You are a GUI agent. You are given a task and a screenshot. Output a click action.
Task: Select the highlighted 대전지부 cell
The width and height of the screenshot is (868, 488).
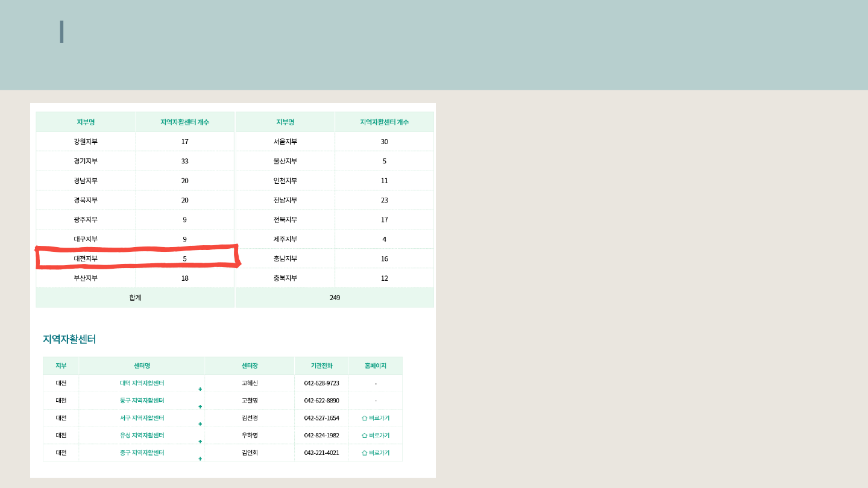(86, 259)
